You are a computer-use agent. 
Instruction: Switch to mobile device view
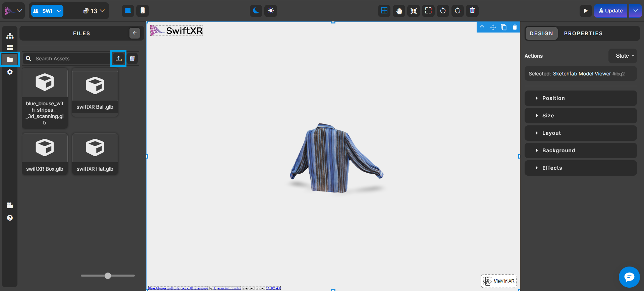click(143, 11)
